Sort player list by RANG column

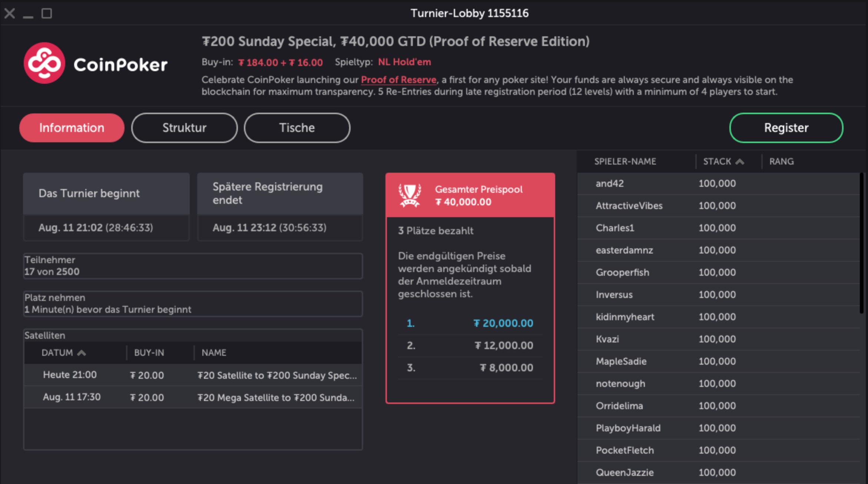pyautogui.click(x=781, y=162)
